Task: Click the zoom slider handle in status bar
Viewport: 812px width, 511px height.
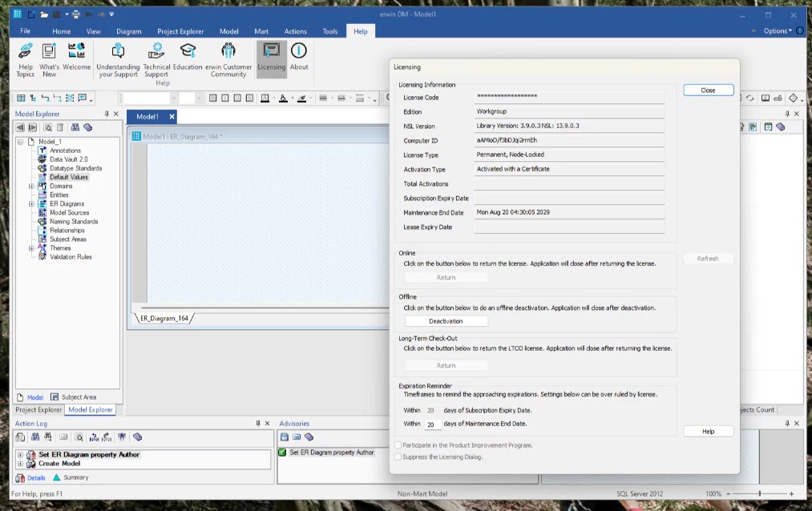Action: coord(760,494)
